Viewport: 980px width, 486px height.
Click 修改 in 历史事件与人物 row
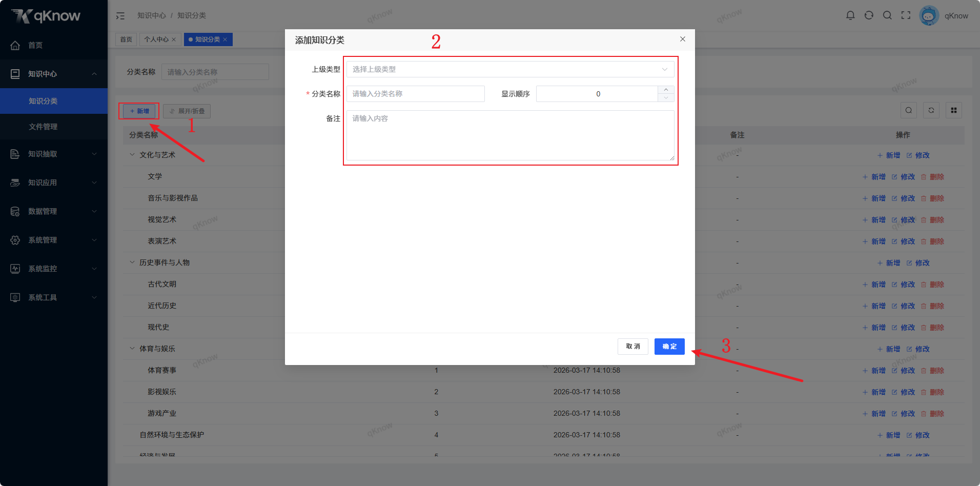tap(918, 263)
